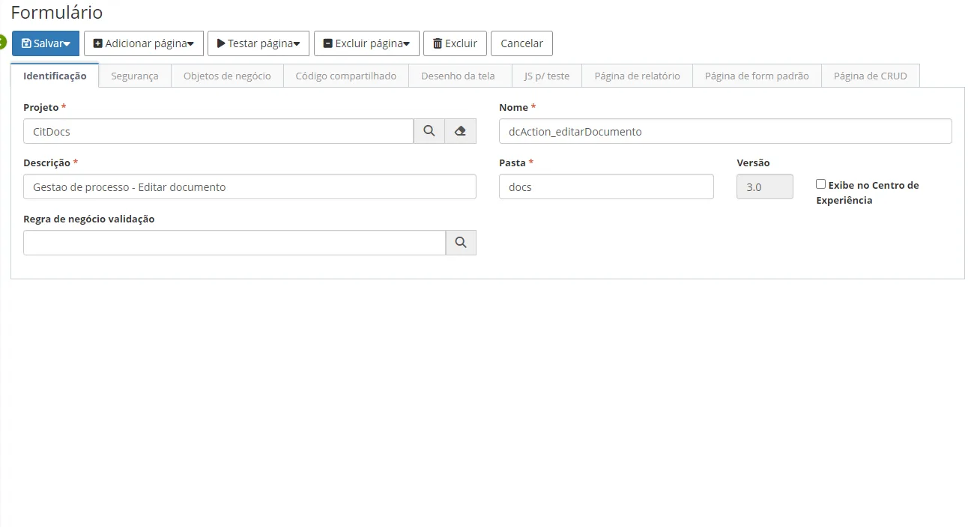Switch to Página de relatório tab
This screenshot has width=980, height=528.
point(638,76)
